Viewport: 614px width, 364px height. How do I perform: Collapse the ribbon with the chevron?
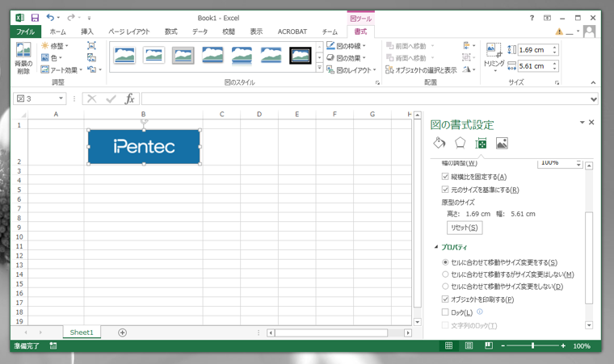pos(593,82)
